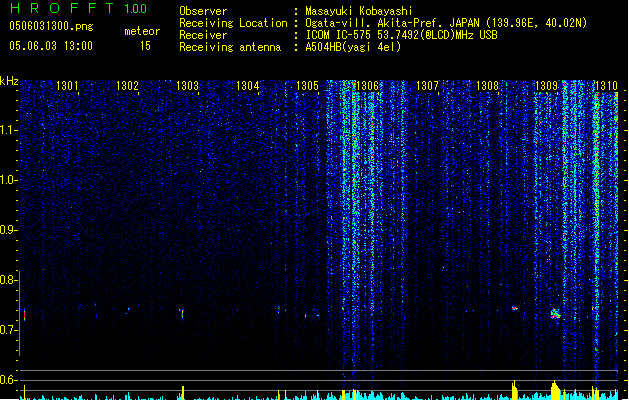The width and height of the screenshot is (629, 400).
Task: Click the tall yellow power bar below 1309
Action: click(555, 390)
